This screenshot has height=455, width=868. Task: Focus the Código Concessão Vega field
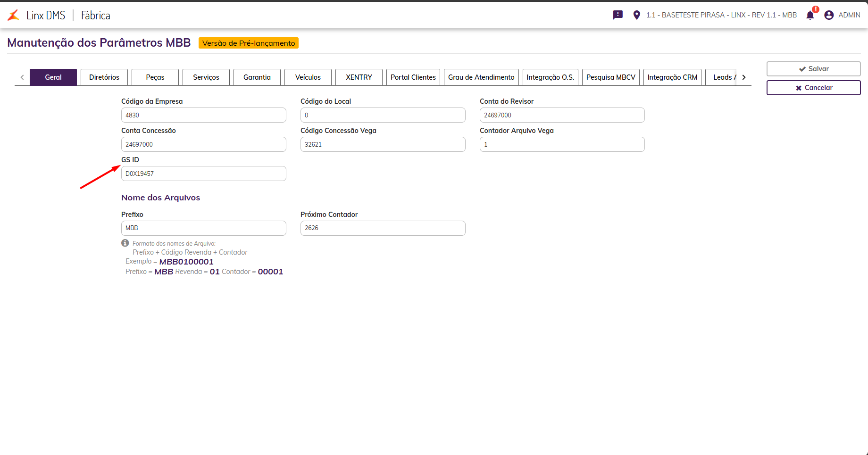(x=383, y=144)
